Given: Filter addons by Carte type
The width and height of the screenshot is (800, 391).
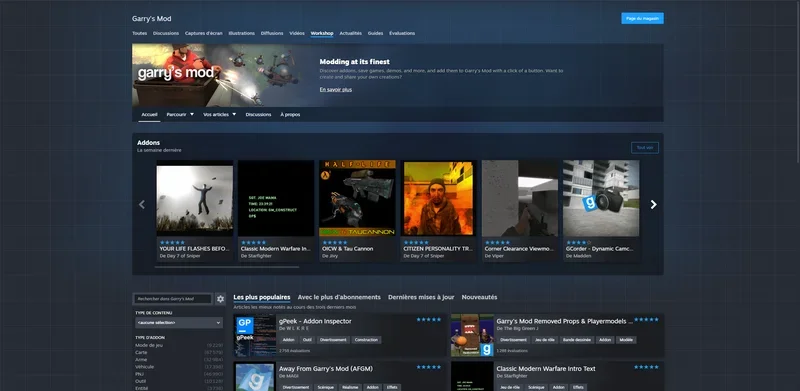Looking at the screenshot, I should point(141,352).
